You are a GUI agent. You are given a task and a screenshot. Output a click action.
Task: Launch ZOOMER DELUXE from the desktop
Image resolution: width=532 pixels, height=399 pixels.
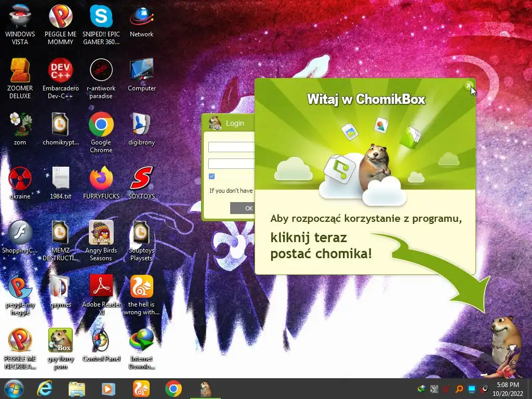20,70
